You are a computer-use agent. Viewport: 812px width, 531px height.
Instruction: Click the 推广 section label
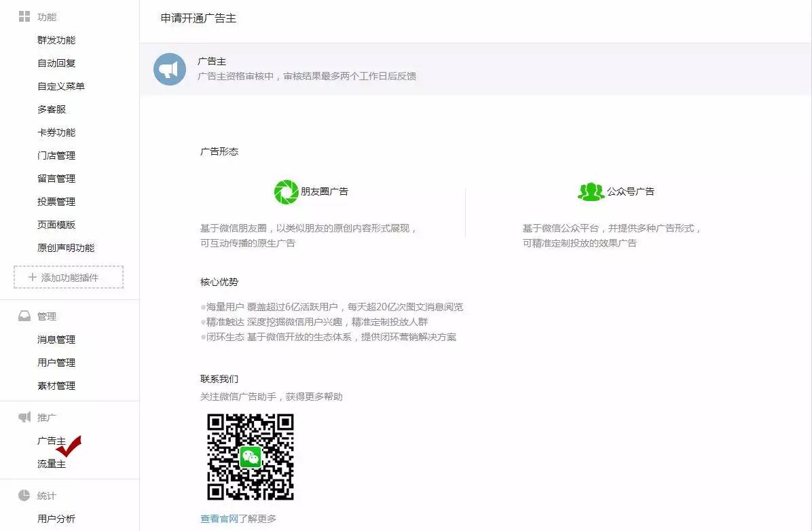(x=47, y=418)
